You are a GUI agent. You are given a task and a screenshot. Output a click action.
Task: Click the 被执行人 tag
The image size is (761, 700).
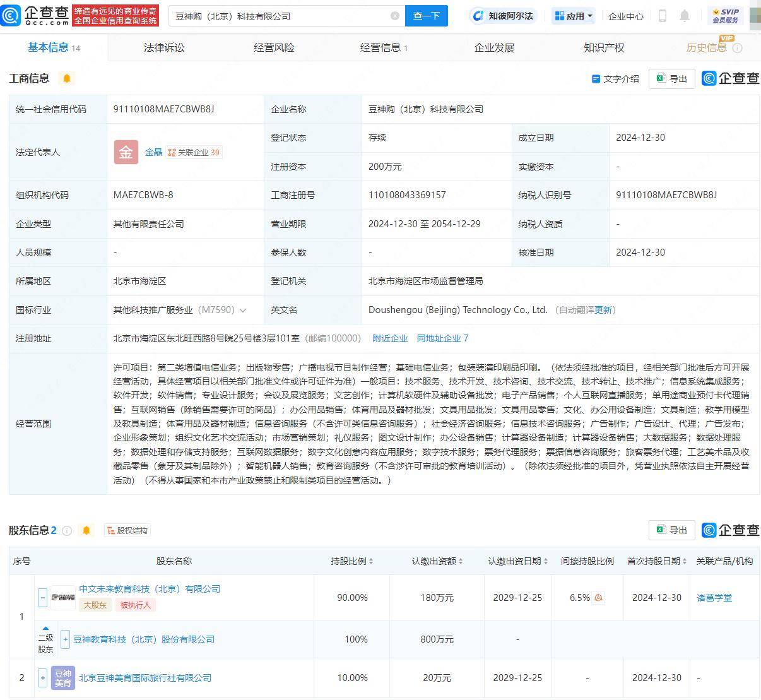[x=135, y=605]
